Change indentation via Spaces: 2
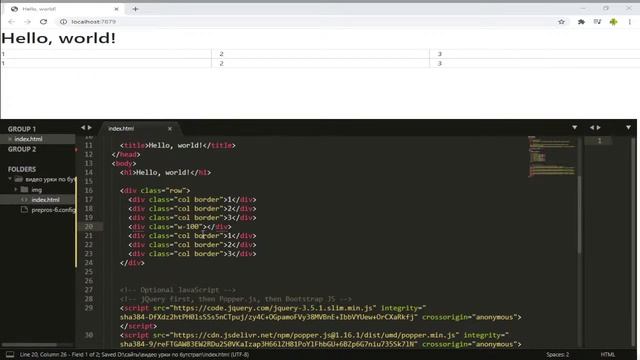The width and height of the screenshot is (640, 360). pos(558,354)
